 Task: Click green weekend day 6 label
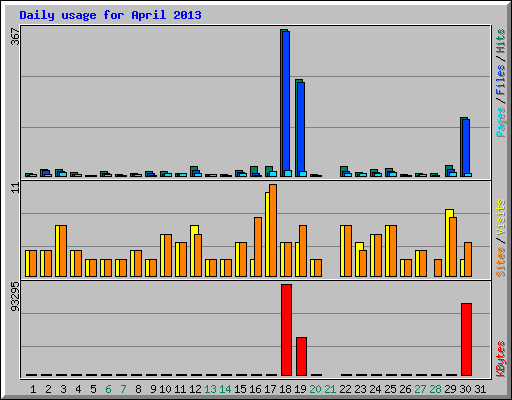(108, 389)
